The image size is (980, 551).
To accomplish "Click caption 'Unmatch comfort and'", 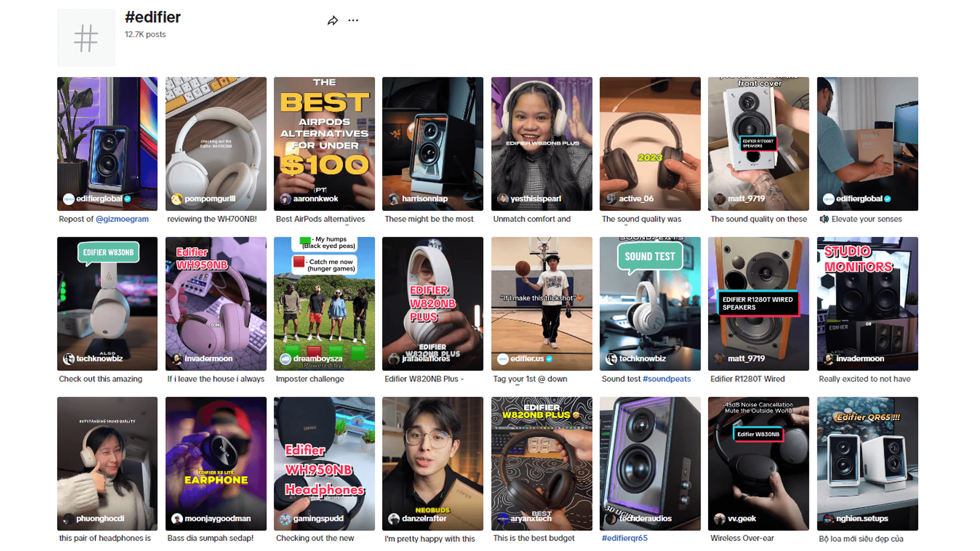I will point(531,219).
